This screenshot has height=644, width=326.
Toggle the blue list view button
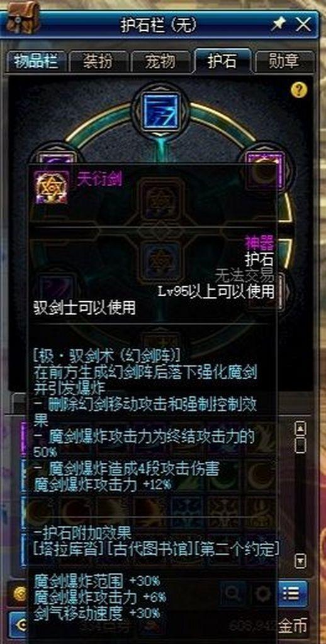[293, 592]
